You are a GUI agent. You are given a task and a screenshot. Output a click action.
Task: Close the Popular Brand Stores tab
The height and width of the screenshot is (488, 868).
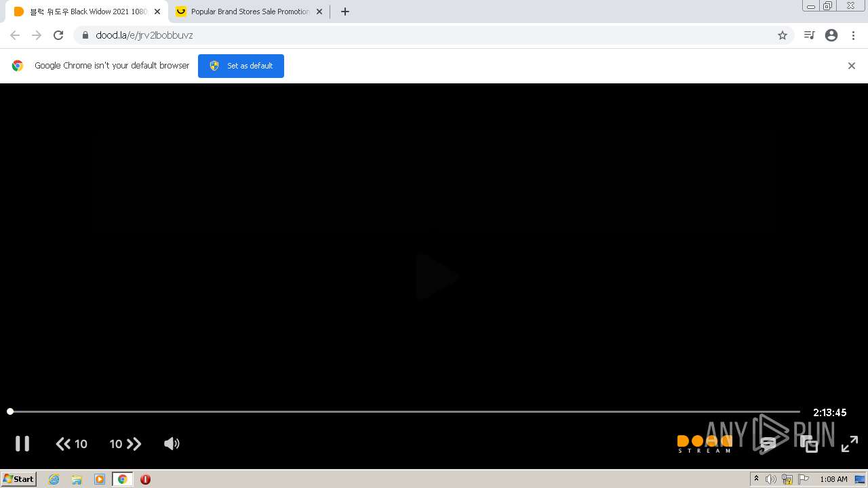[x=319, y=12]
